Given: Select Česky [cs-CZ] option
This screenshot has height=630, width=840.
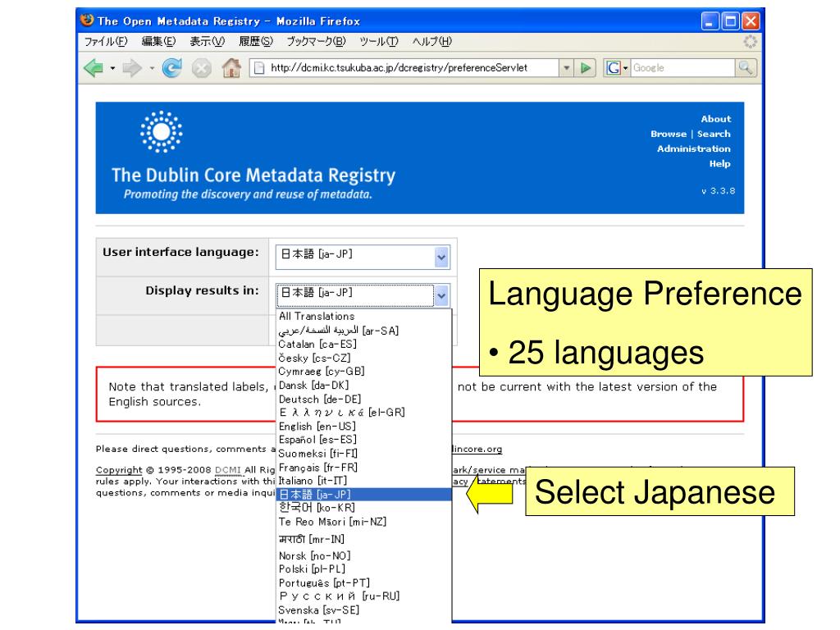Looking at the screenshot, I should [363, 358].
